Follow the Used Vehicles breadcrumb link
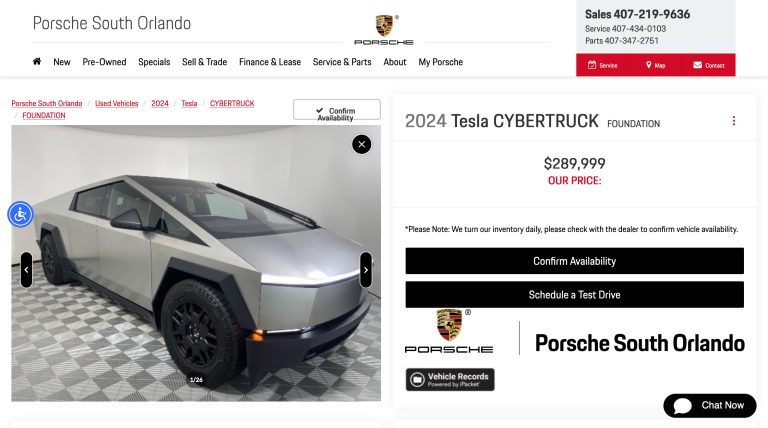768x428 pixels. coord(117,103)
